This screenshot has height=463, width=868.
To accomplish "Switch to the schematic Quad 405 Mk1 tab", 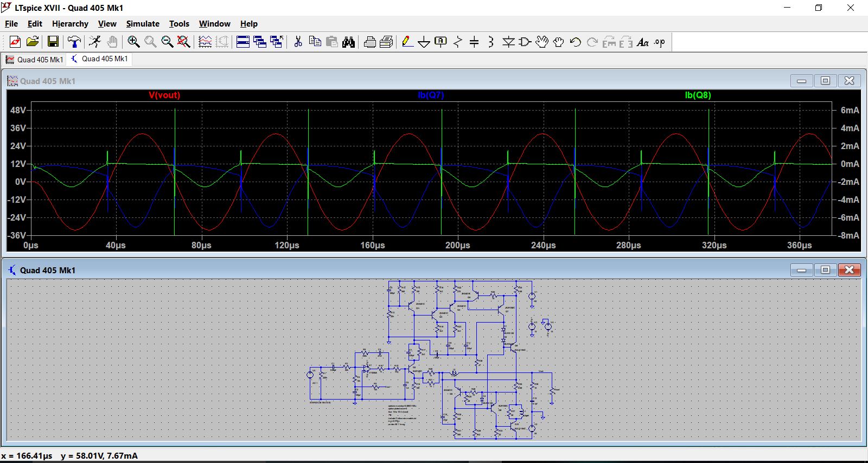I will click(99, 59).
